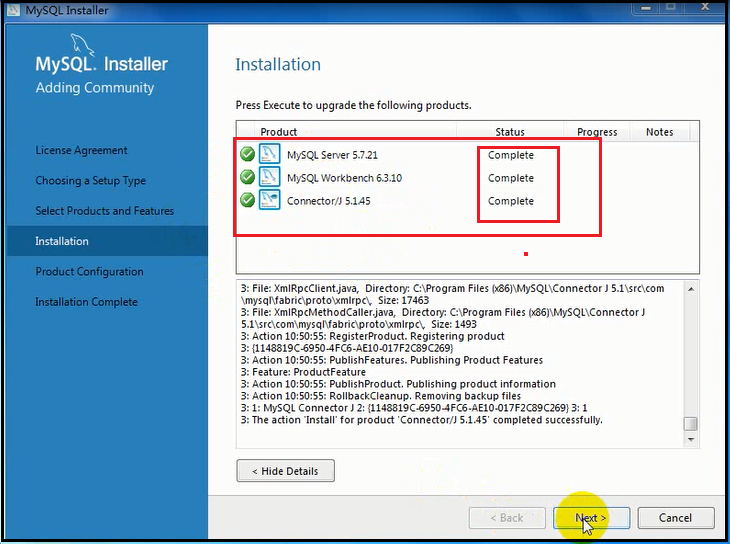The height and width of the screenshot is (544, 730).
Task: Click the 'Feature: ProductFeature' log line
Action: [x=303, y=372]
